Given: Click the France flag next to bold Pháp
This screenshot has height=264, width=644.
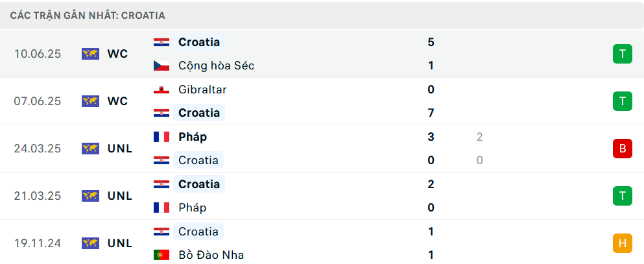Looking at the screenshot, I should (161, 137).
